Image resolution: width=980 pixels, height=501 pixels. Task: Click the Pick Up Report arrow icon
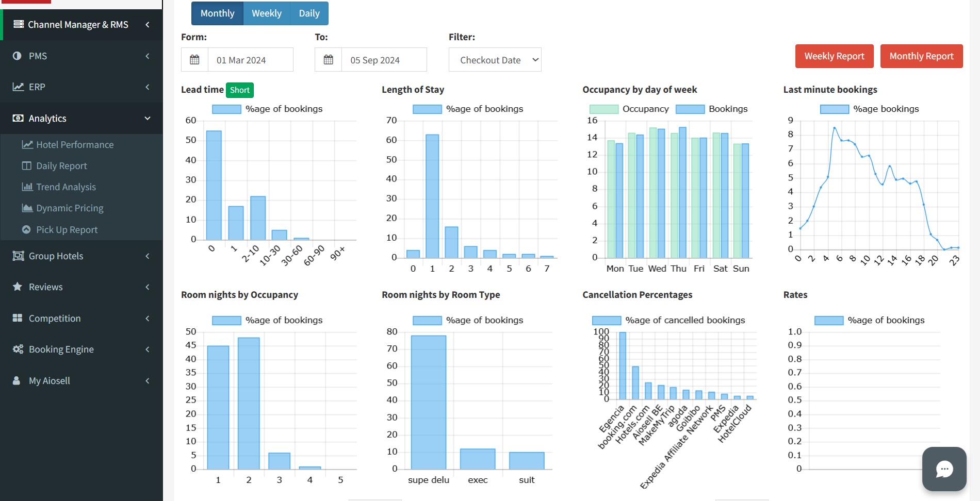[26, 229]
